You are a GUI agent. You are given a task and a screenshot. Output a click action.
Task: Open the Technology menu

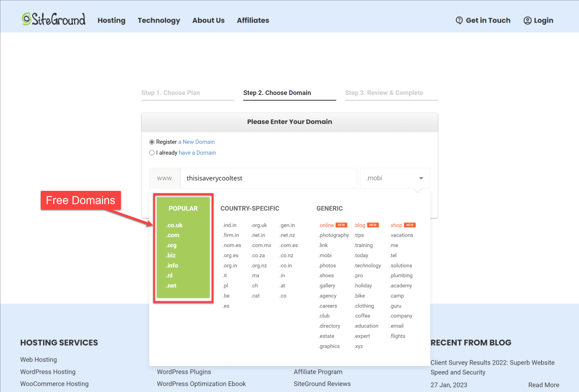coord(159,20)
